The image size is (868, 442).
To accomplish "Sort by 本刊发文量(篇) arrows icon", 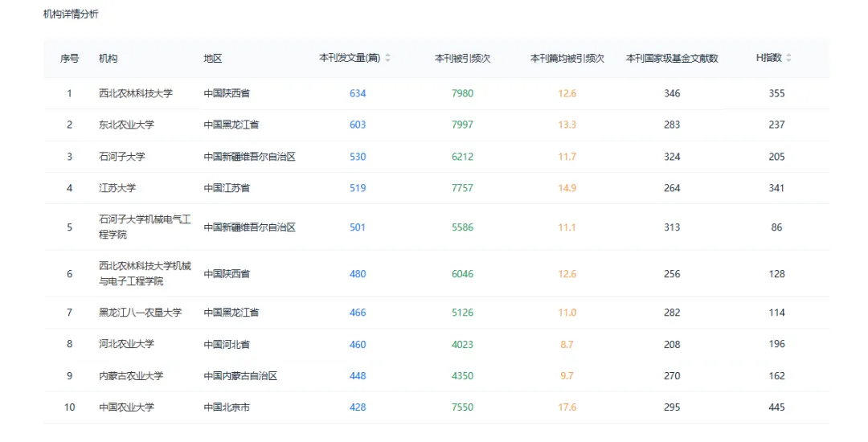I will click(387, 58).
